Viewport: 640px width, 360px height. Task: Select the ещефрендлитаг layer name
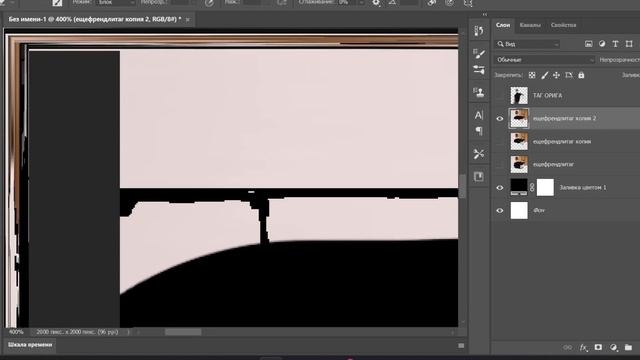(x=553, y=164)
